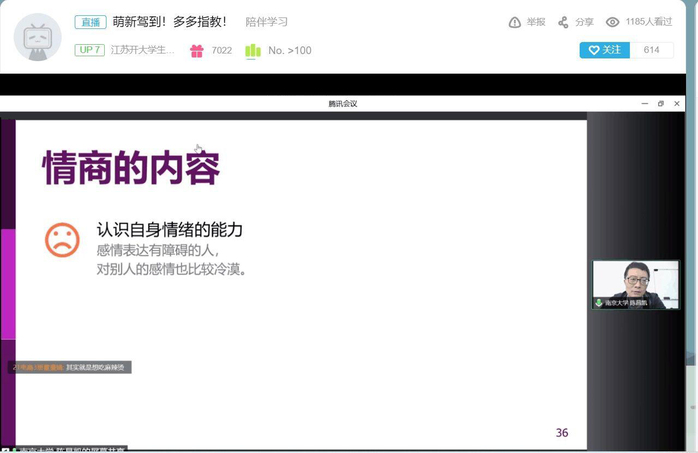Image resolution: width=698 pixels, height=453 pixels.
Task: Click the eye icon beside 1185人看过
Action: (612, 22)
